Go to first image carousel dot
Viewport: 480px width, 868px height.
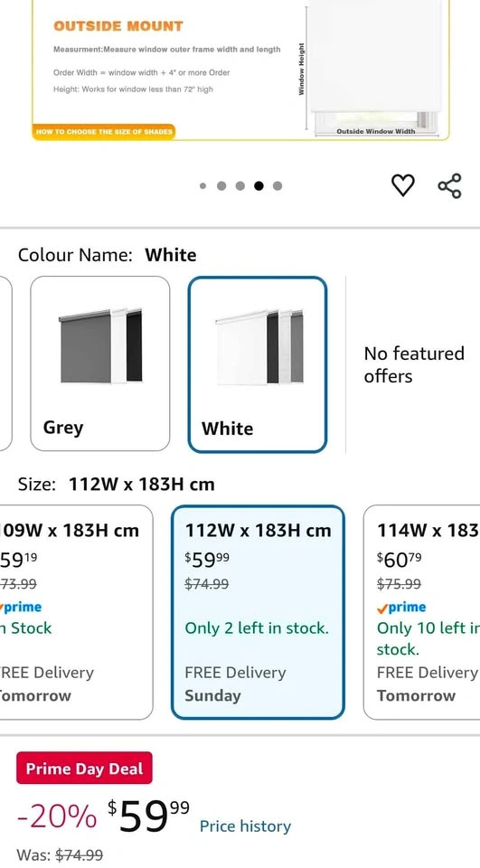(x=203, y=186)
